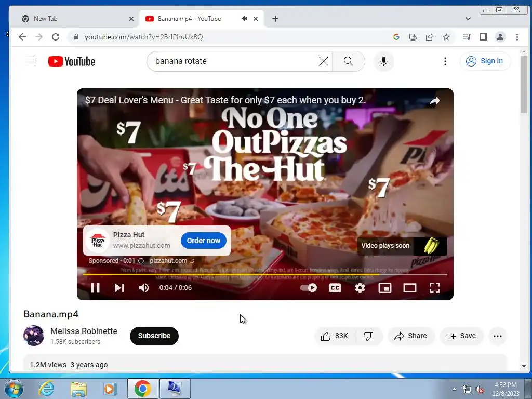Clear the search query with X
This screenshot has width=532, height=399.
324,61
